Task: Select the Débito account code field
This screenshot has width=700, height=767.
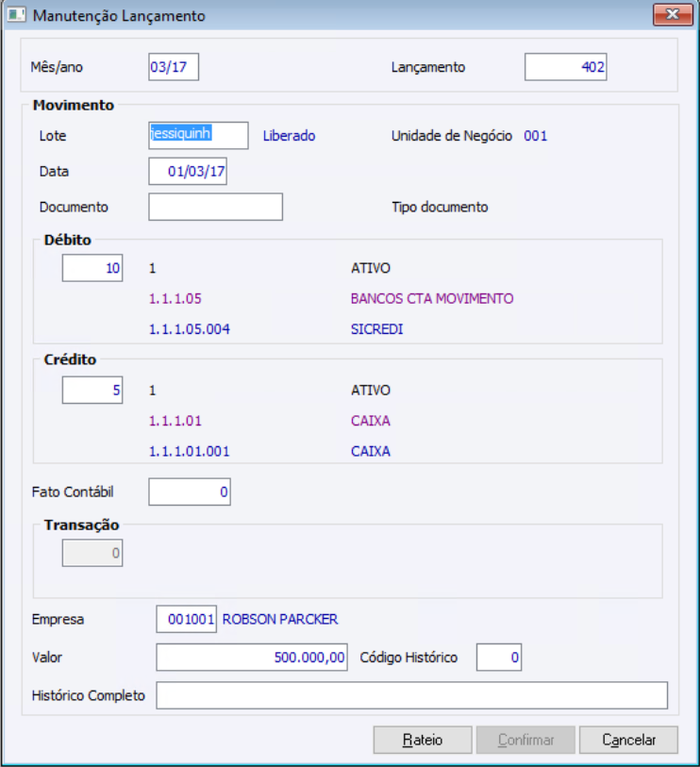Action: pos(92,268)
